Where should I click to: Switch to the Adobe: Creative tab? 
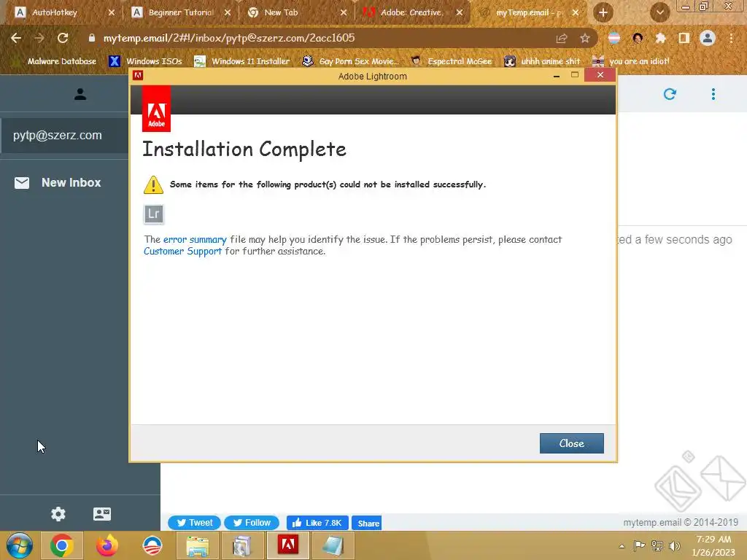(411, 12)
